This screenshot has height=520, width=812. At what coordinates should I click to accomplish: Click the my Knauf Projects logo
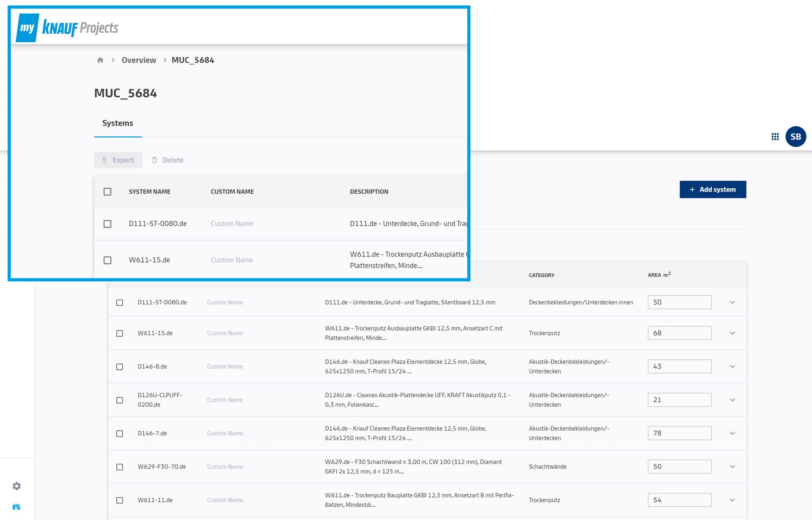pyautogui.click(x=68, y=27)
